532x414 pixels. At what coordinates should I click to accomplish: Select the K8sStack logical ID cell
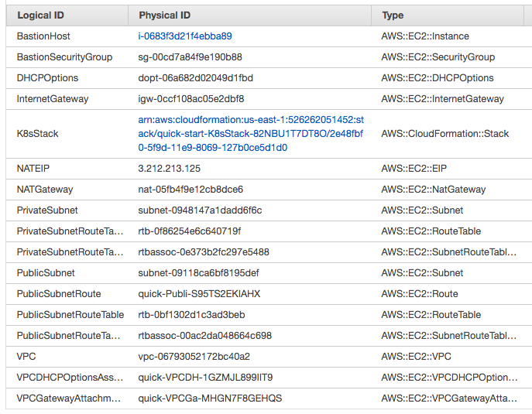tap(38, 134)
